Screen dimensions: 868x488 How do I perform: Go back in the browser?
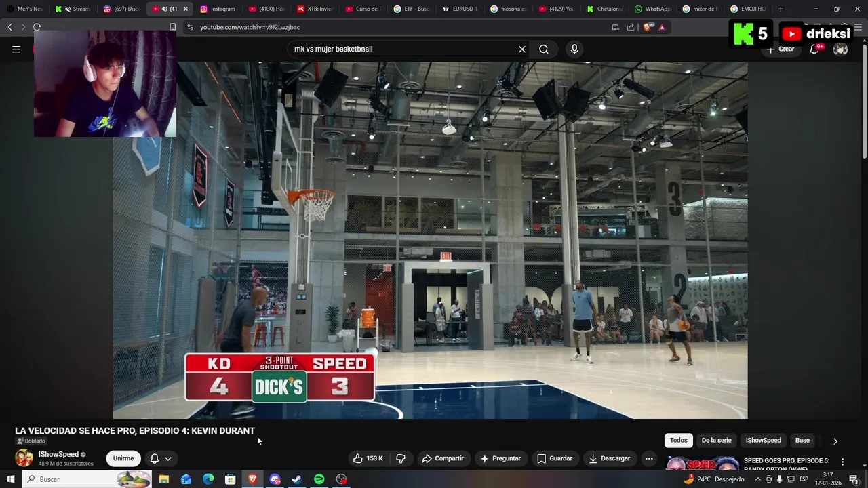pos(9,27)
